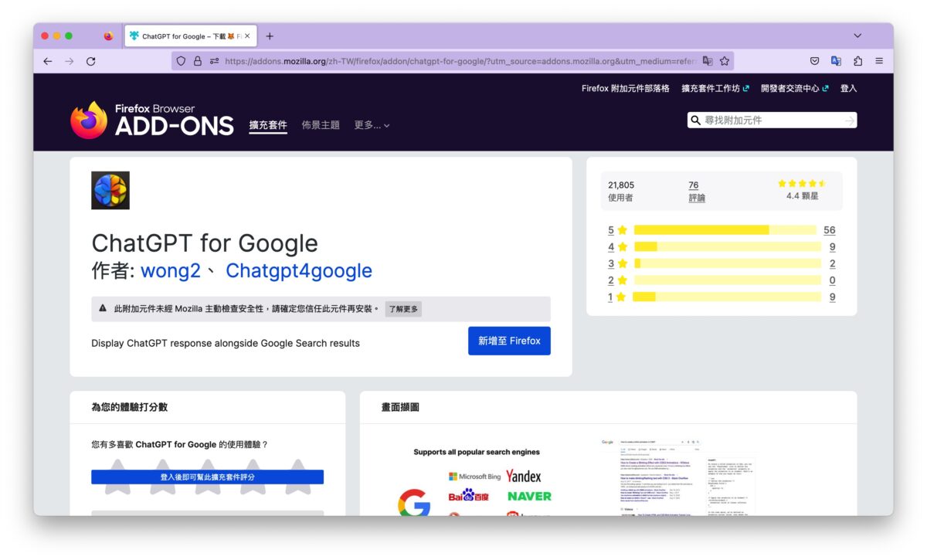Screen dimensions: 927x560
Task: Bookmark this page with the star icon
Action: click(725, 61)
